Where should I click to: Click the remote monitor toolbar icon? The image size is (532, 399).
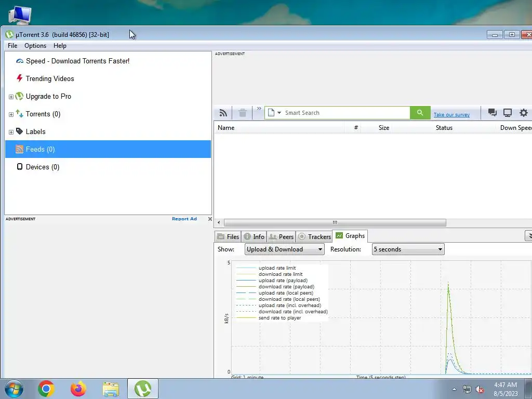[507, 113]
